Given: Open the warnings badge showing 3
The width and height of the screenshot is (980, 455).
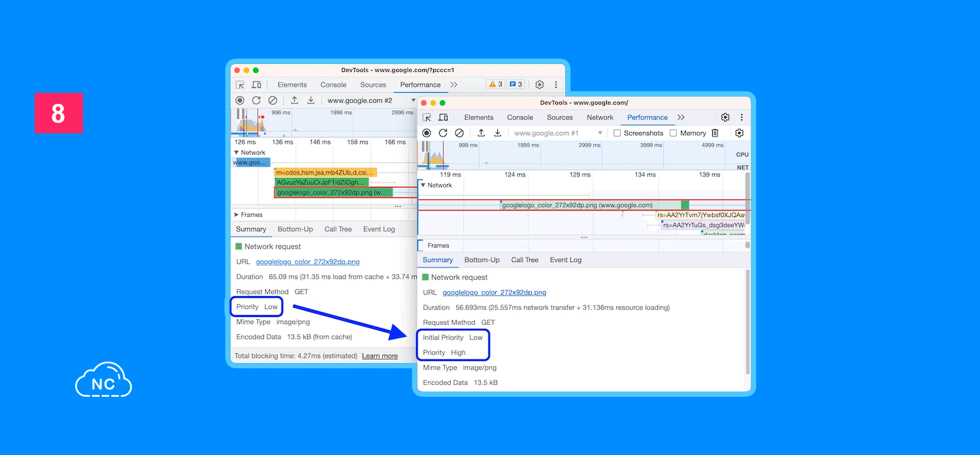Looking at the screenshot, I should pos(495,84).
